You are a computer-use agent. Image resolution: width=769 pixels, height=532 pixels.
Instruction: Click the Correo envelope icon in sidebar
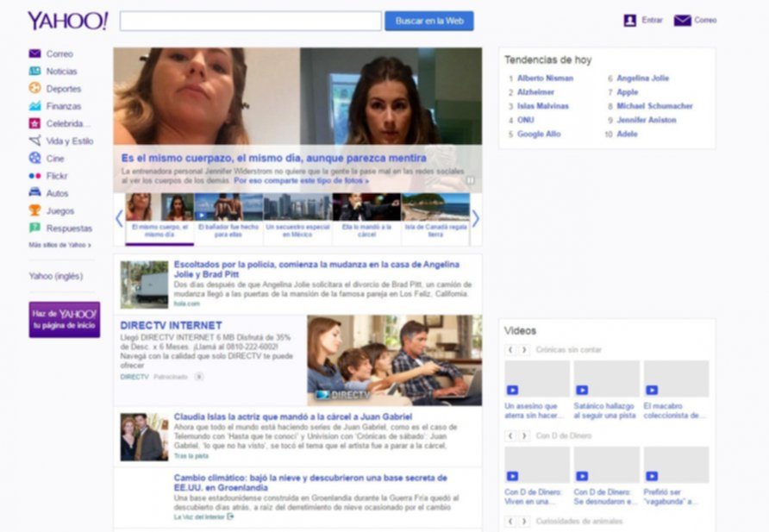(34, 53)
